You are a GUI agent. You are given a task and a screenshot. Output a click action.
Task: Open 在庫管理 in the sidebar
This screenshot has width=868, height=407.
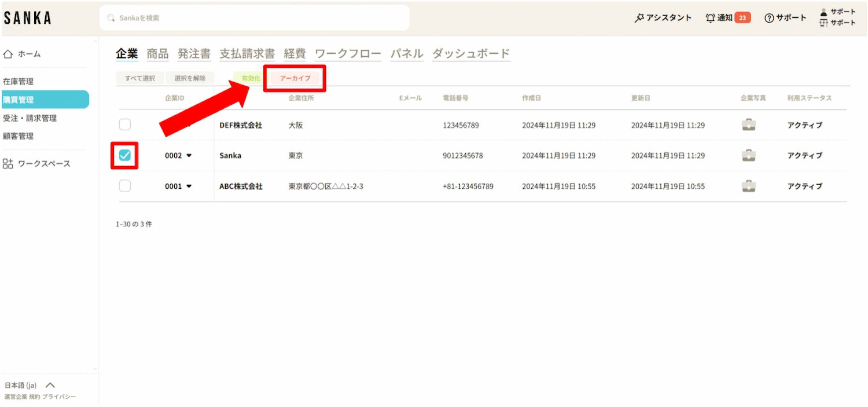pyautogui.click(x=19, y=82)
